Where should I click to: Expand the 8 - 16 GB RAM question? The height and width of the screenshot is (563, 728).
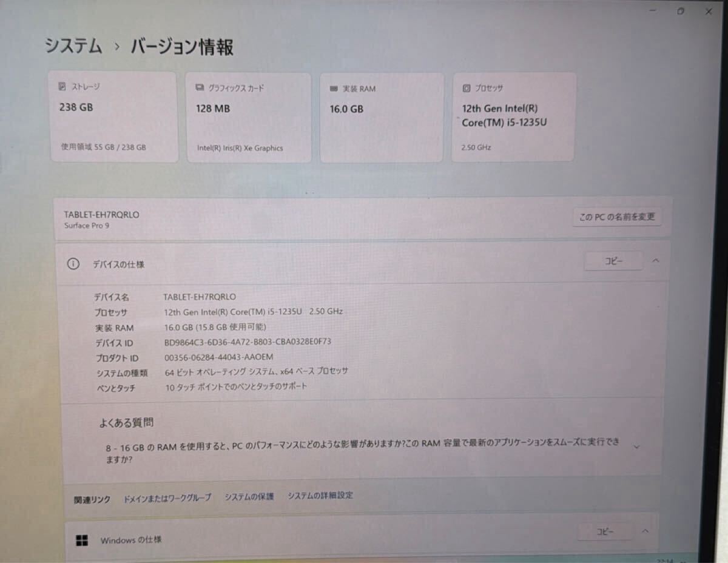point(636,447)
